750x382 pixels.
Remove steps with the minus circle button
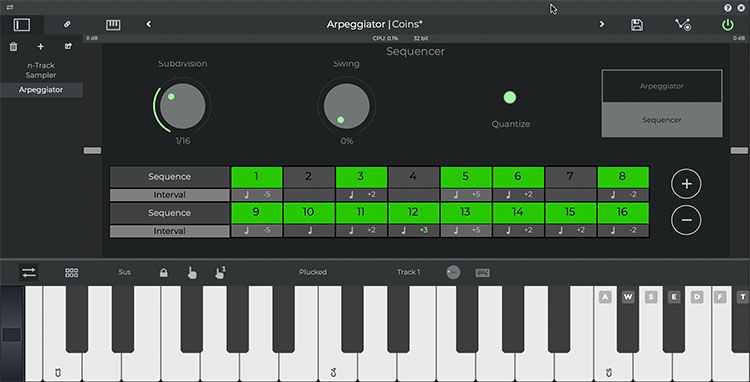point(686,219)
